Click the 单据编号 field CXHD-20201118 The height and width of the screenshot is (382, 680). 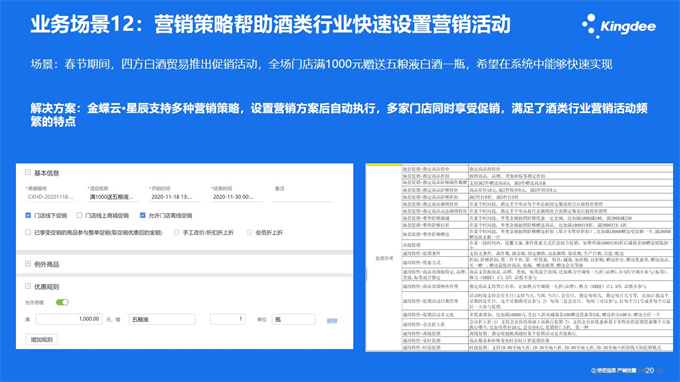tap(51, 197)
